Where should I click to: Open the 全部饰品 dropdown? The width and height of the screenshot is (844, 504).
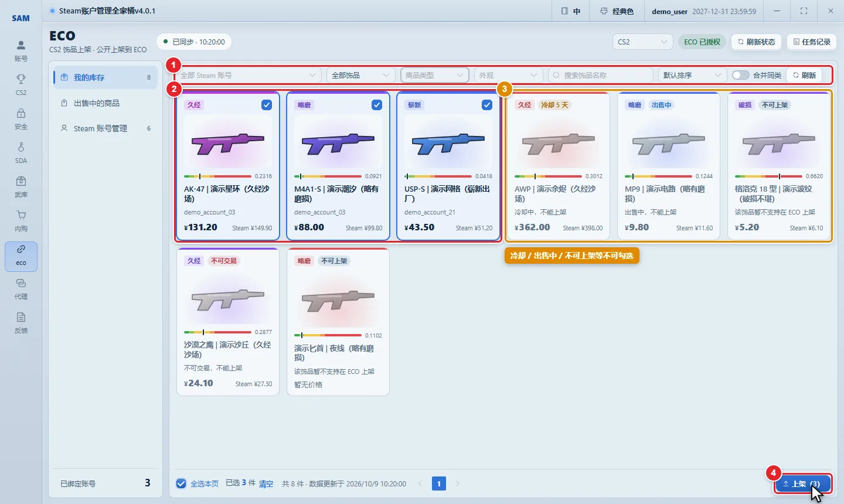click(360, 75)
